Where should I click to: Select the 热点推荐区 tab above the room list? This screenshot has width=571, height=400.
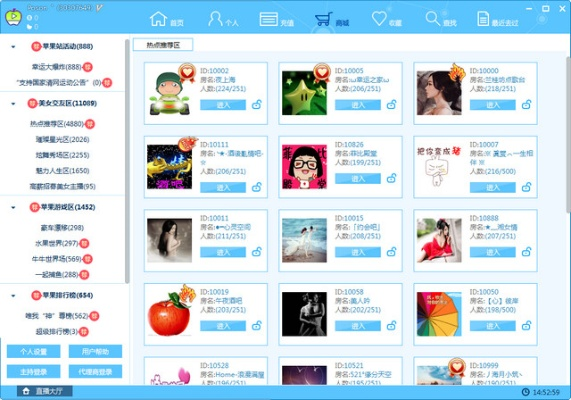click(163, 45)
